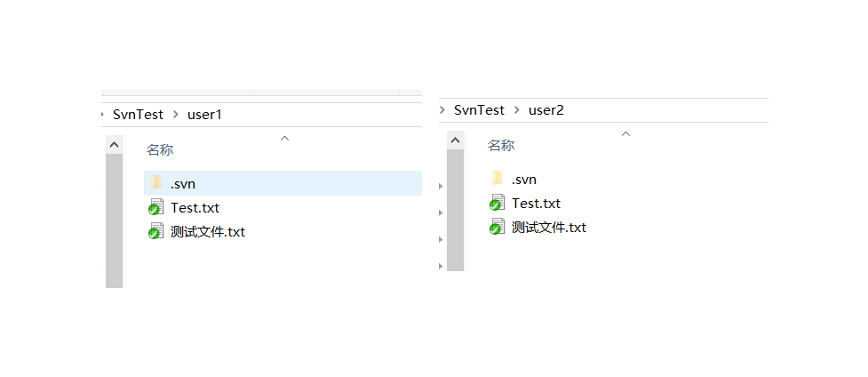The width and height of the screenshot is (868, 377).
Task: Sort by 名称 column in user1 window
Action: pos(160,149)
